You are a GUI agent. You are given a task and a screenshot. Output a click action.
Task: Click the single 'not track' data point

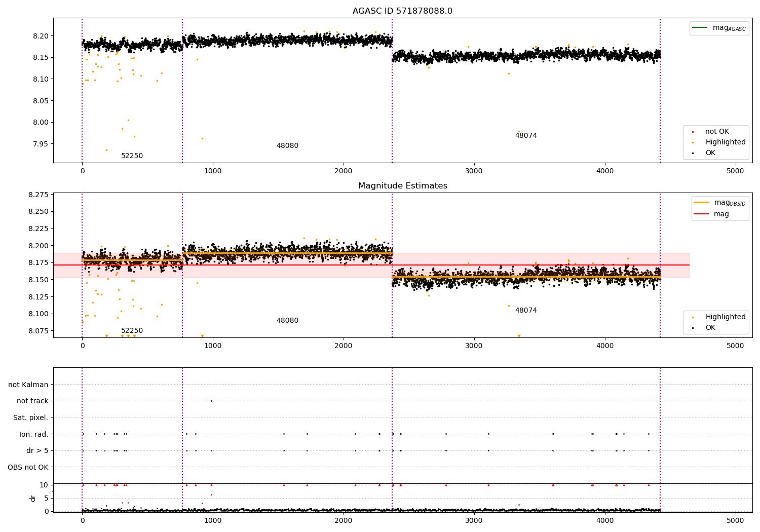pos(211,401)
